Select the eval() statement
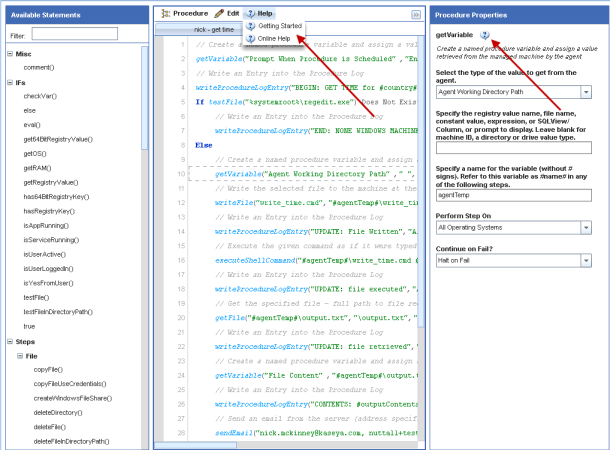610x450 pixels. point(32,125)
